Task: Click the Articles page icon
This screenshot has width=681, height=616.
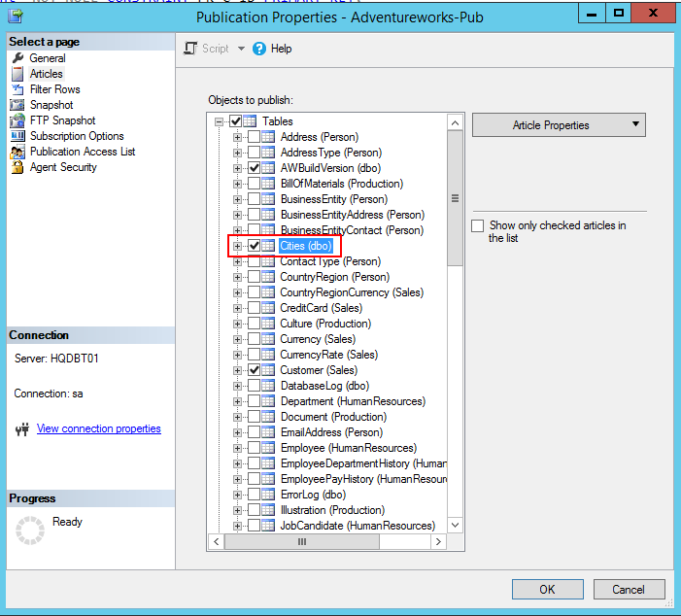Action: point(17,74)
